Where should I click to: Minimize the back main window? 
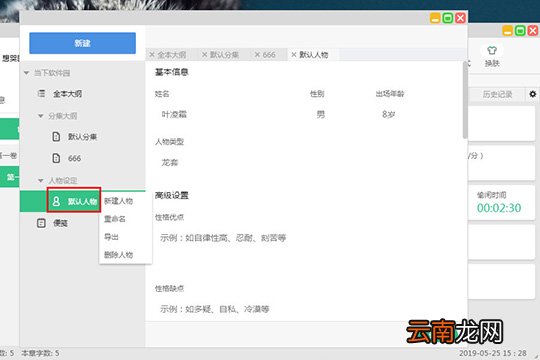(508, 31)
